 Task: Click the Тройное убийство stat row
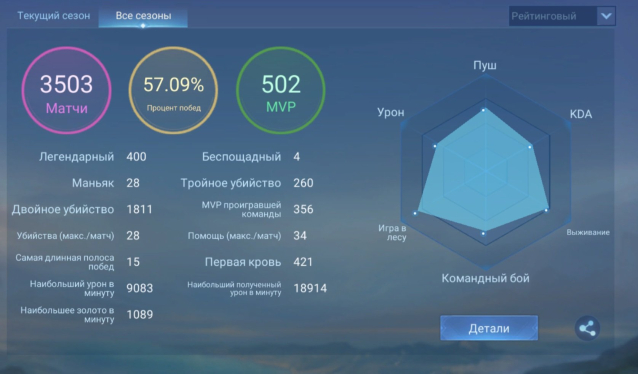click(247, 183)
